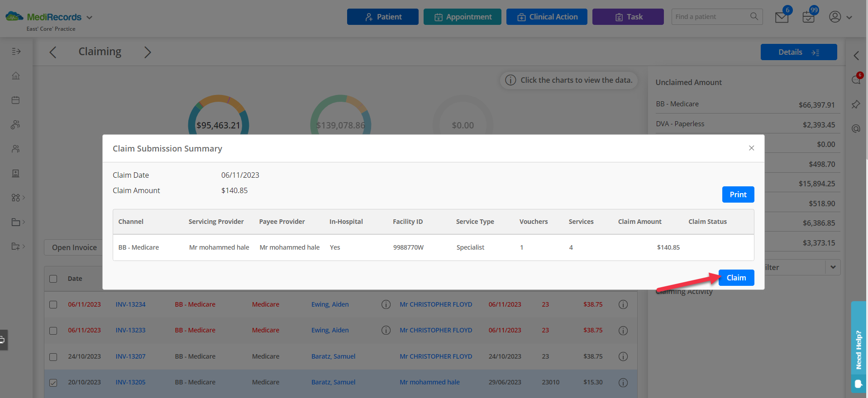The height and width of the screenshot is (398, 868).
Task: Click the Claim Status column header
Action: (x=707, y=222)
